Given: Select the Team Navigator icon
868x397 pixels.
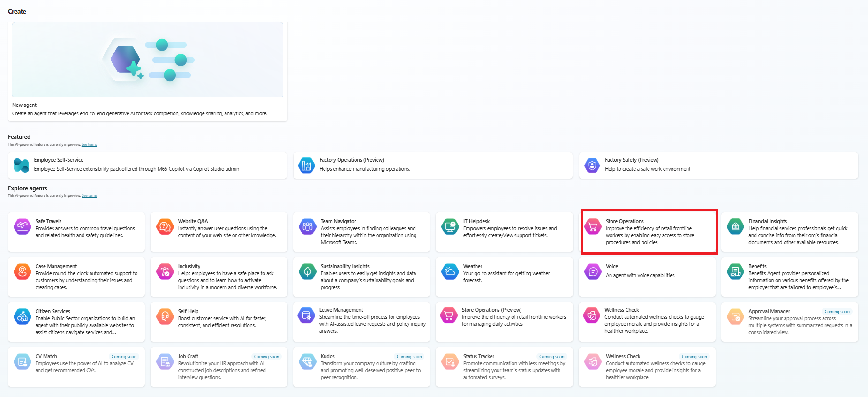Looking at the screenshot, I should coord(307,227).
